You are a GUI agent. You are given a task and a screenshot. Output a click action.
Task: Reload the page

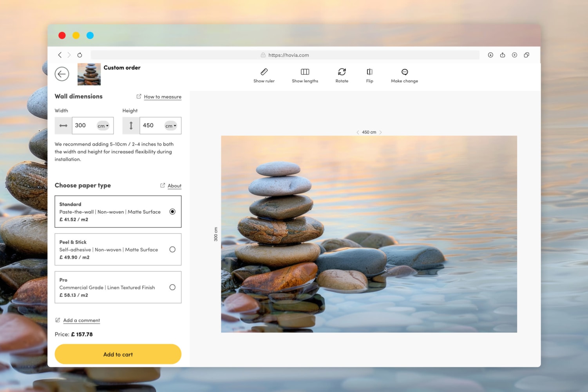coord(80,55)
